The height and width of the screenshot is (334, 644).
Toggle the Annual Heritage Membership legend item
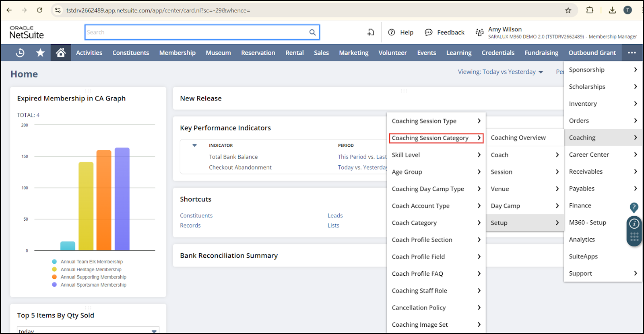tap(91, 270)
